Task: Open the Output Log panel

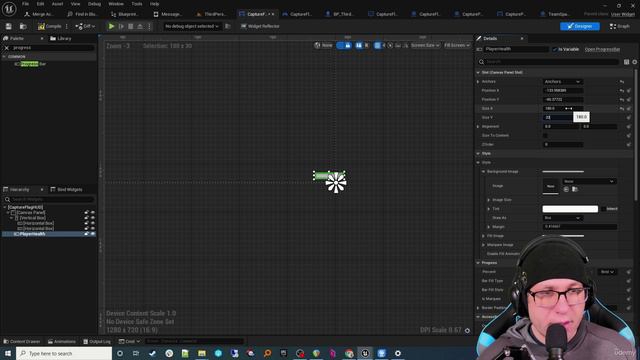Action: (x=97, y=341)
